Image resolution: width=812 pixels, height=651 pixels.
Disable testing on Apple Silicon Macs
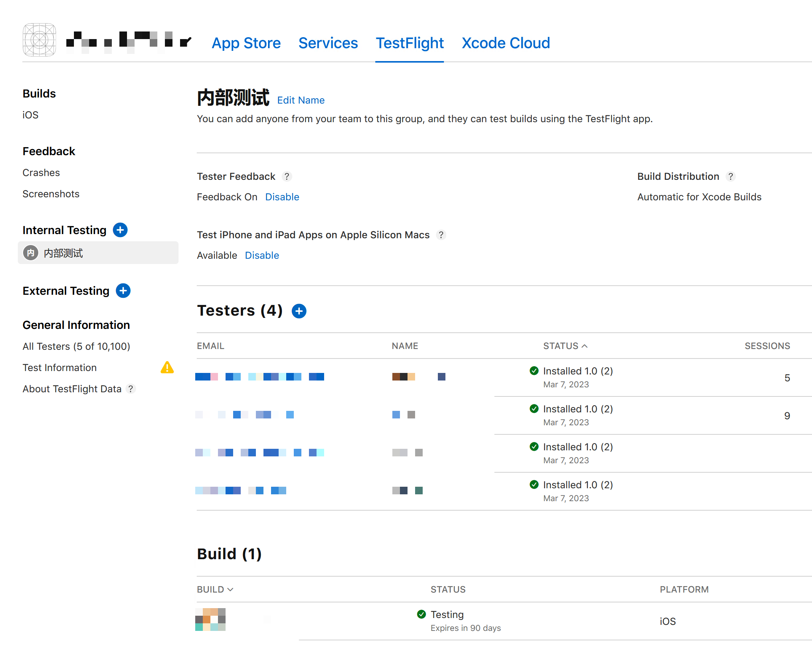point(262,255)
